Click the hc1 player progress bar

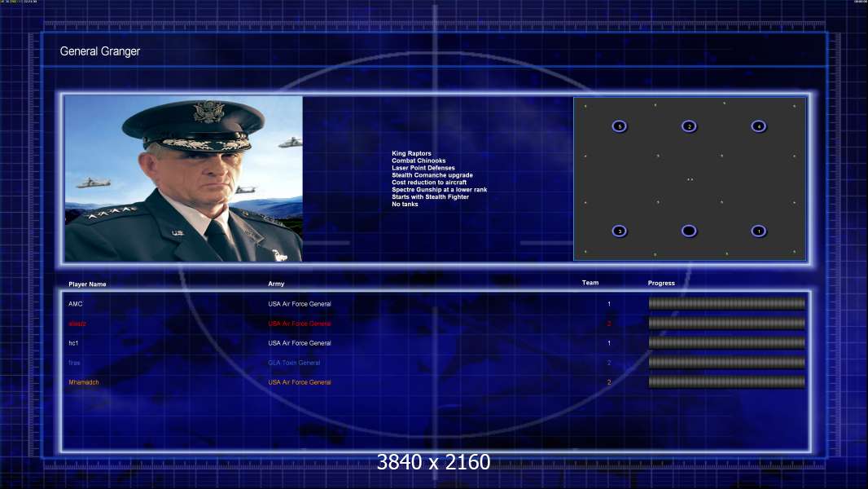pos(727,343)
